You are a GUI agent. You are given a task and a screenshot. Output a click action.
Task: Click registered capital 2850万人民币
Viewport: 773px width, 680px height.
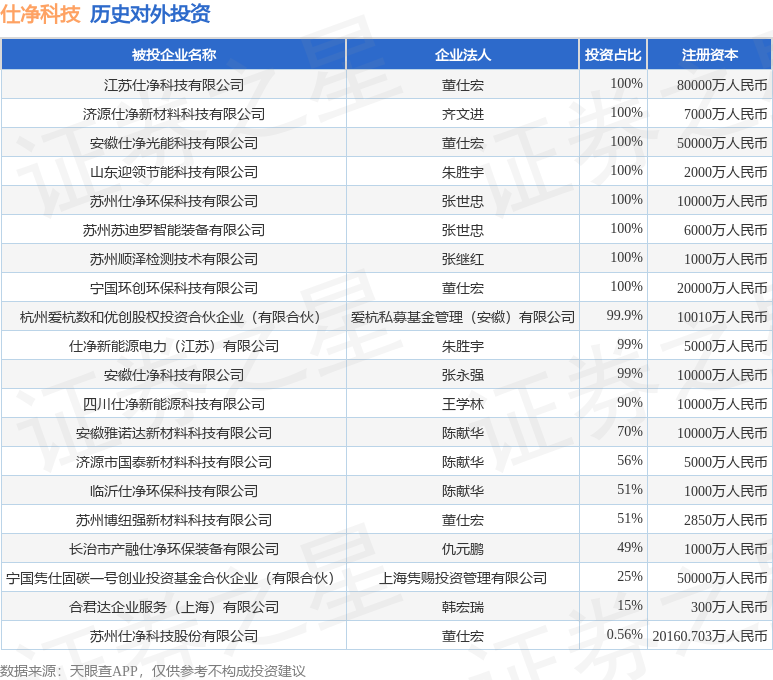(x=725, y=520)
